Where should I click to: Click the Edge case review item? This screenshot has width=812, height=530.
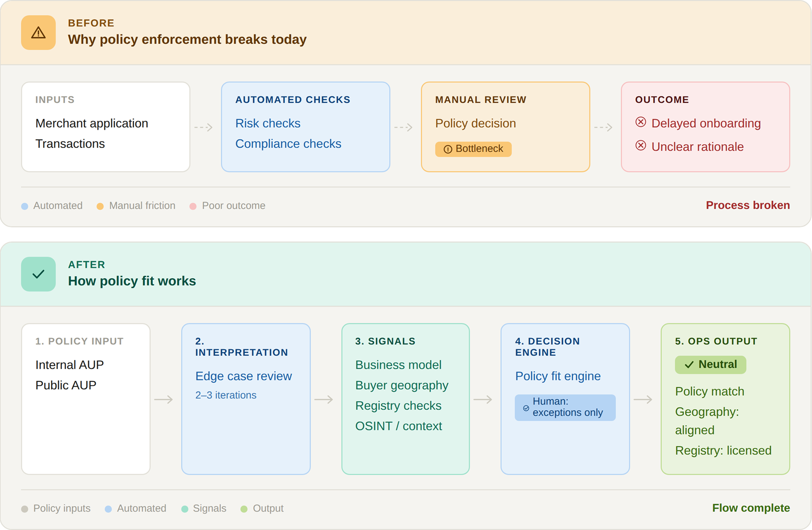coord(243,376)
